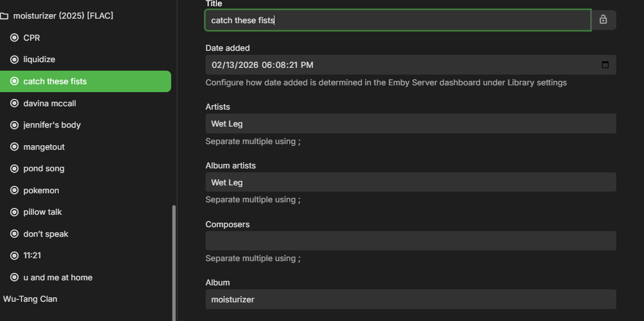Open u and me at home track
The height and width of the screenshot is (321, 644).
pyautogui.click(x=58, y=277)
